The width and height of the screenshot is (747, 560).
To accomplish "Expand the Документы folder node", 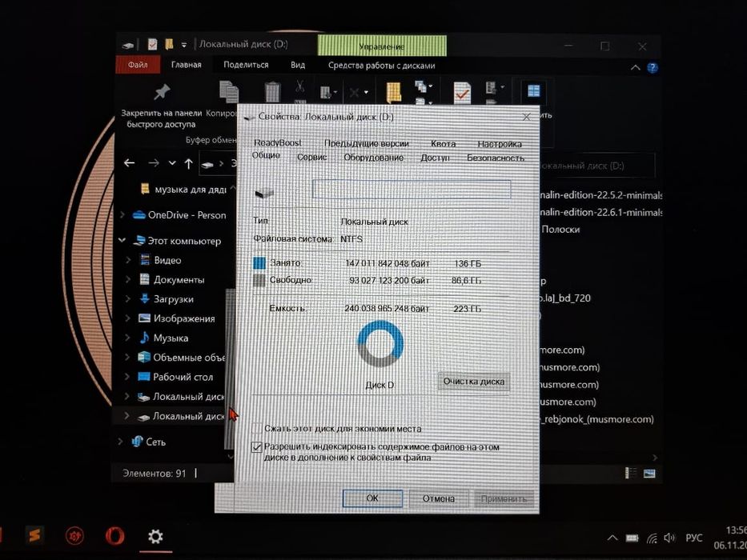I will click(127, 279).
